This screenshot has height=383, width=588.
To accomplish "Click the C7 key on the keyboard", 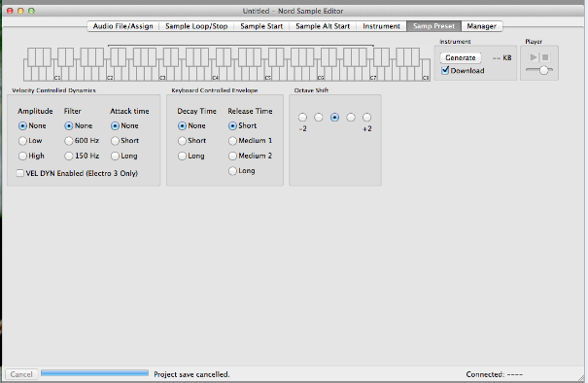I will (373, 75).
